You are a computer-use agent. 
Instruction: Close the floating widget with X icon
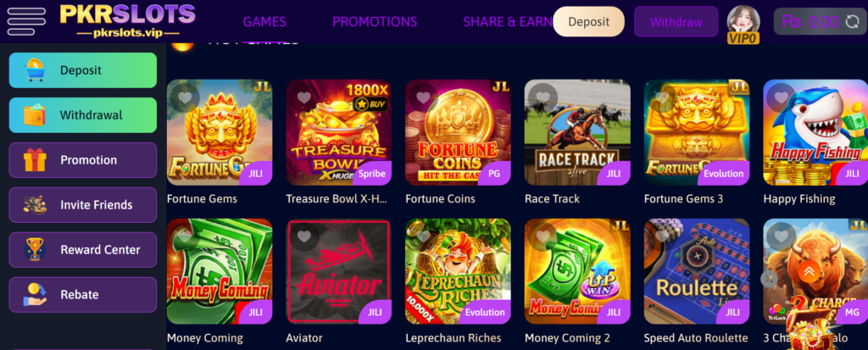[x=768, y=279]
